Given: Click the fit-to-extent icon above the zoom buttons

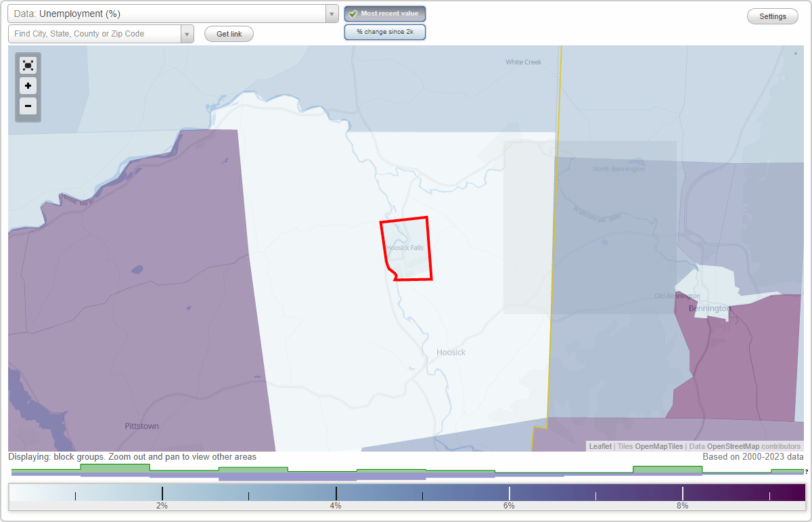Looking at the screenshot, I should (28, 65).
